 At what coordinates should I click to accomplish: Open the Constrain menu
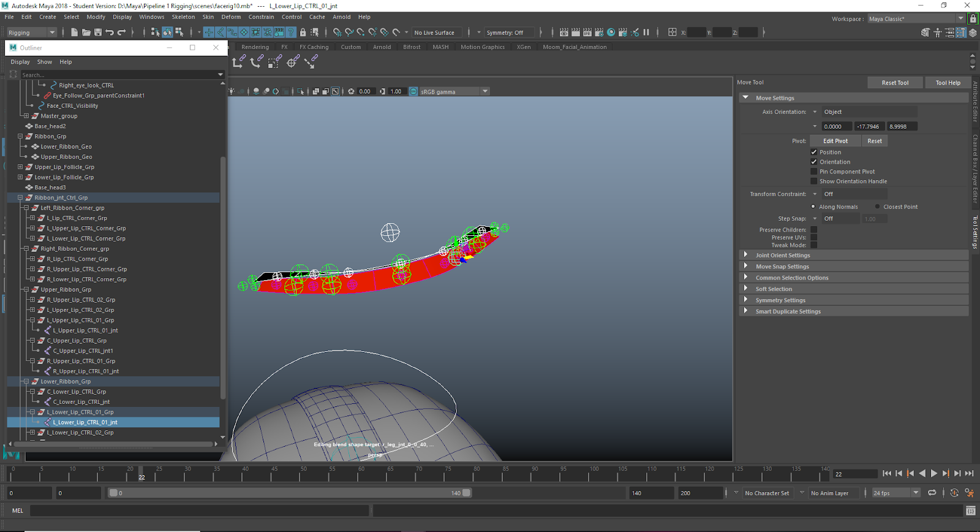tap(262, 17)
